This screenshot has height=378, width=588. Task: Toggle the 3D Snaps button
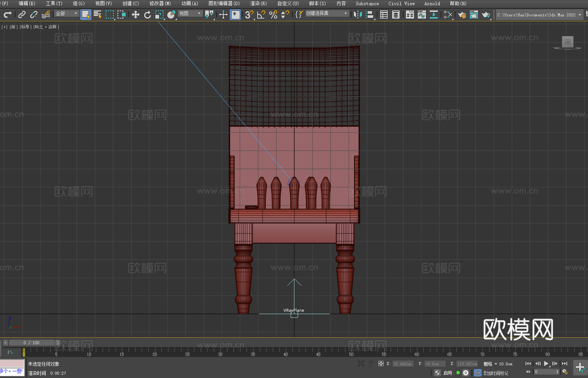249,14
